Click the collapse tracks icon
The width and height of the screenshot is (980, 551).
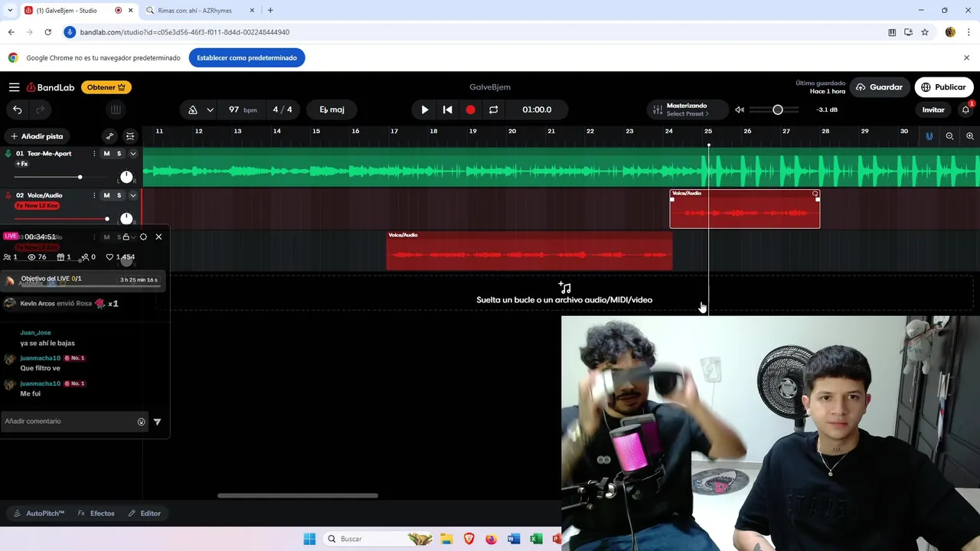click(130, 136)
